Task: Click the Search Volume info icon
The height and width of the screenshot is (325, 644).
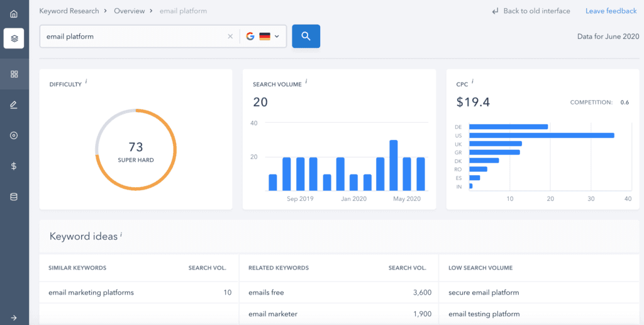Action: pyautogui.click(x=306, y=82)
